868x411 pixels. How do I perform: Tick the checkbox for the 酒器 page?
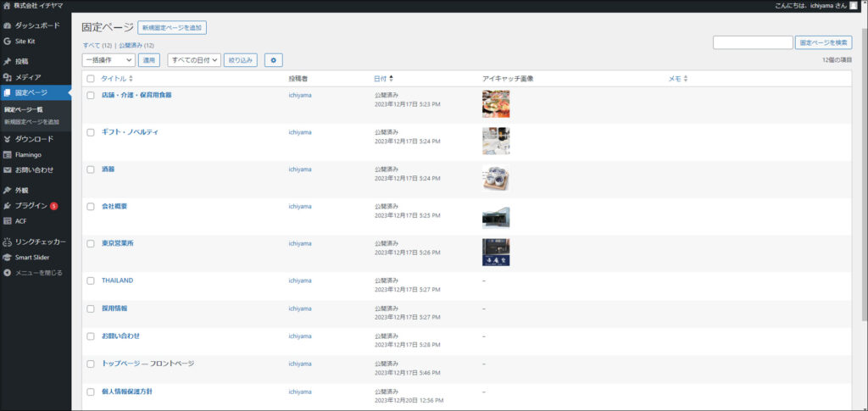tap(91, 169)
